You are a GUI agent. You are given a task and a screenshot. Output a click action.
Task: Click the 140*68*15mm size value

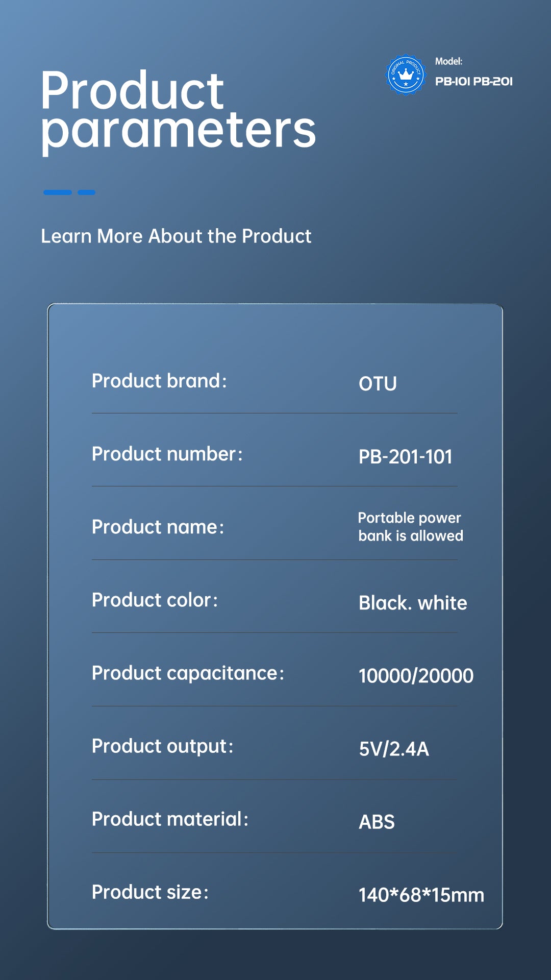click(421, 895)
